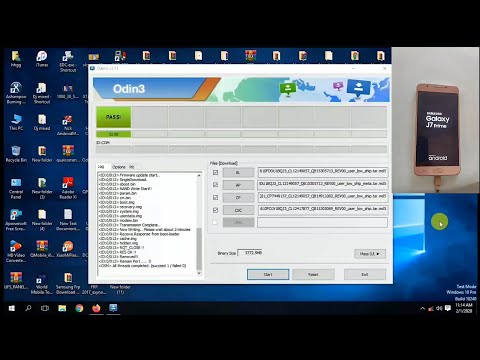Select the Samsung Frp Download archive
The width and height of the screenshot is (480, 360).
click(68, 283)
